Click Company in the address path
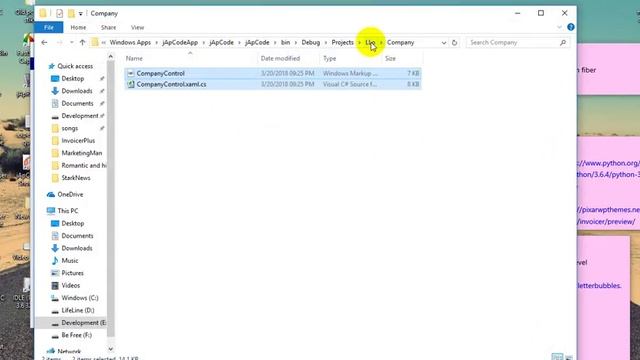 pyautogui.click(x=400, y=42)
